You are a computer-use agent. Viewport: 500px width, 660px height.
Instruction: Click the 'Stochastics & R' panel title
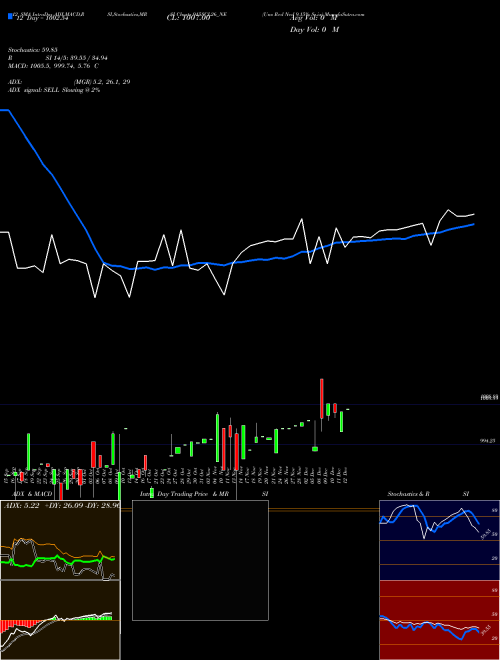pos(408,494)
